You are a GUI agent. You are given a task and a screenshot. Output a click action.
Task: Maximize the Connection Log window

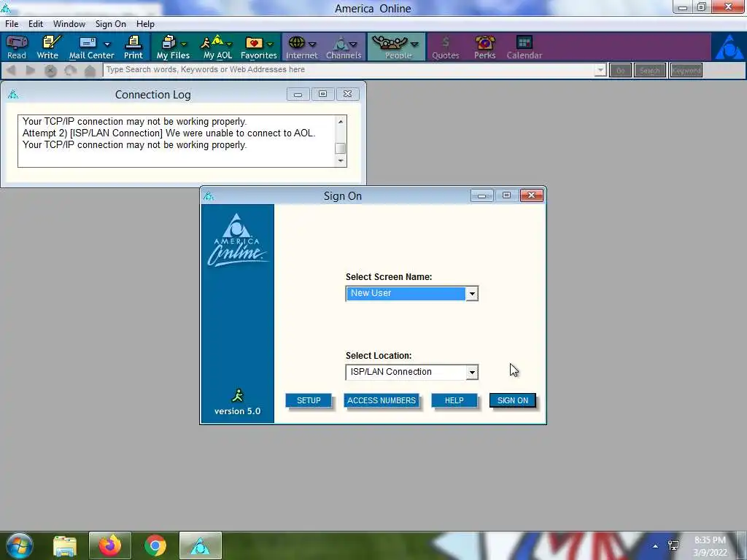(x=322, y=94)
